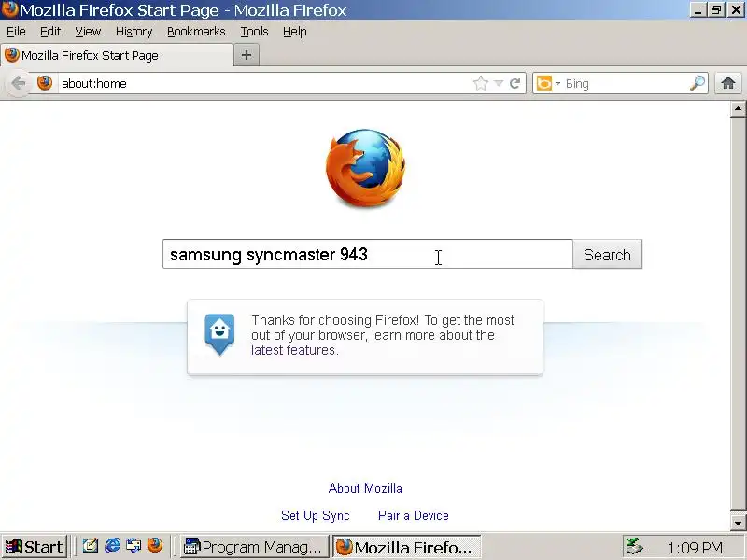The image size is (747, 560).
Task: Open the About Mozilla link
Action: [x=365, y=488]
